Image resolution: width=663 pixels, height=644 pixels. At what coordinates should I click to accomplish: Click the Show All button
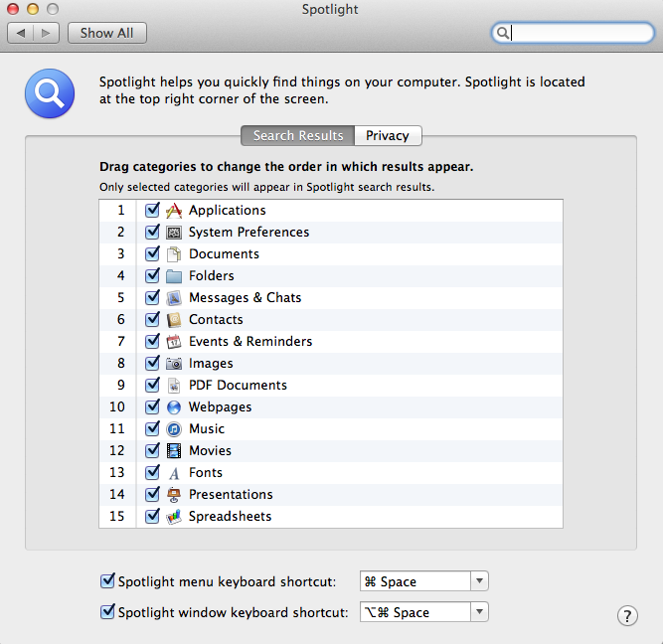[x=107, y=33]
